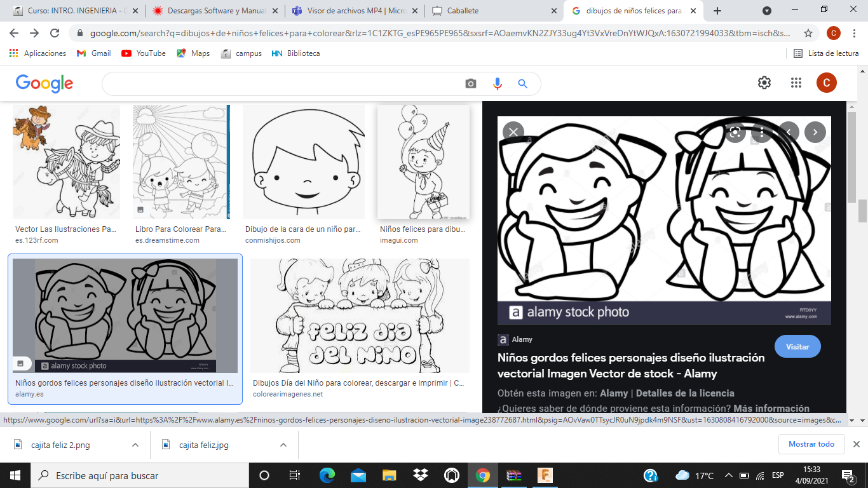Click the taskbar search box
Screen dimensions: 868x488
(140, 475)
